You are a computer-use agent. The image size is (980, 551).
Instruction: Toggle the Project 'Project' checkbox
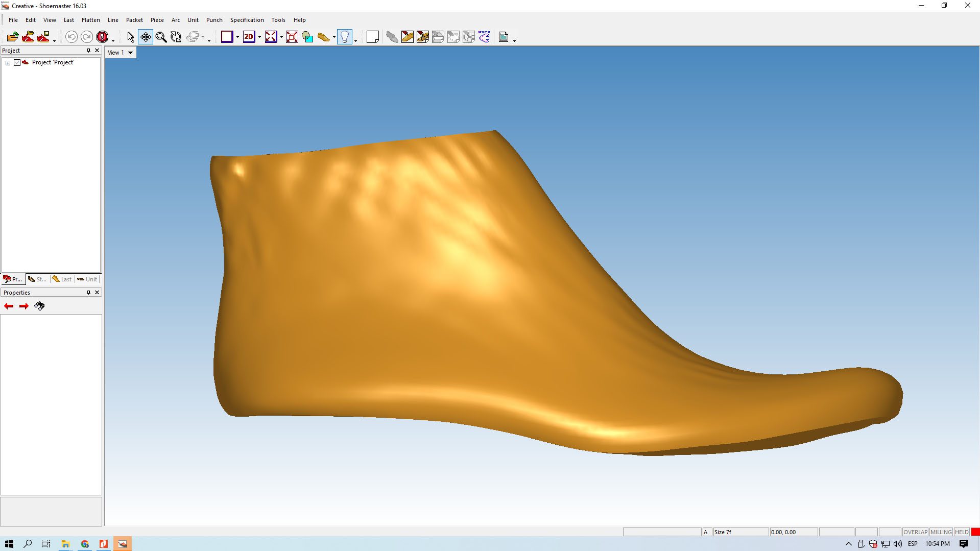[x=17, y=62]
